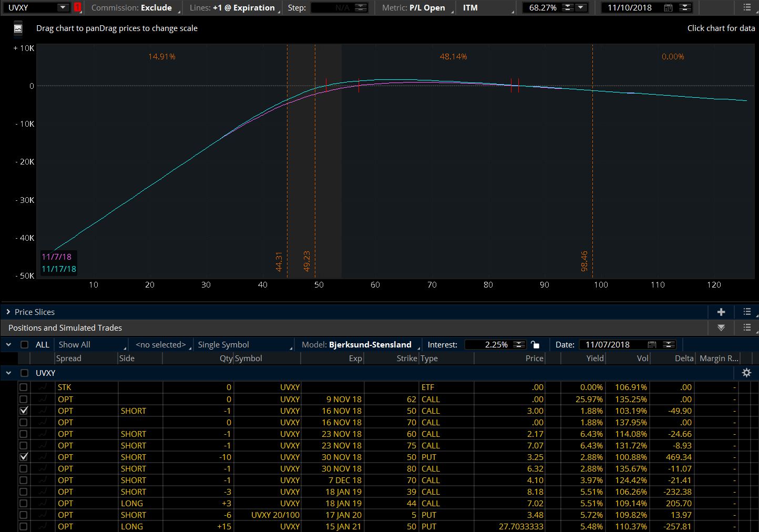This screenshot has width=759, height=532.
Task: Expand the Price Slices section
Action: 8,312
